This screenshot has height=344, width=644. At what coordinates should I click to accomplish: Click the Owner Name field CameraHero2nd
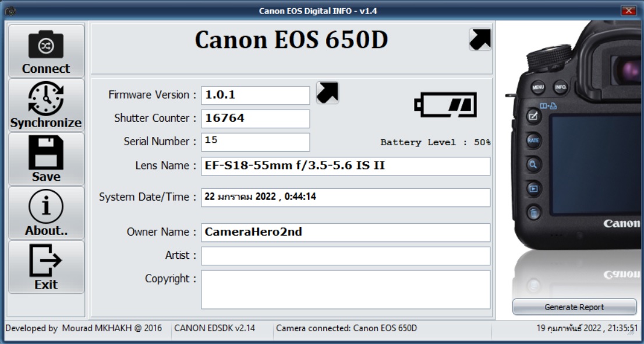[x=345, y=233]
